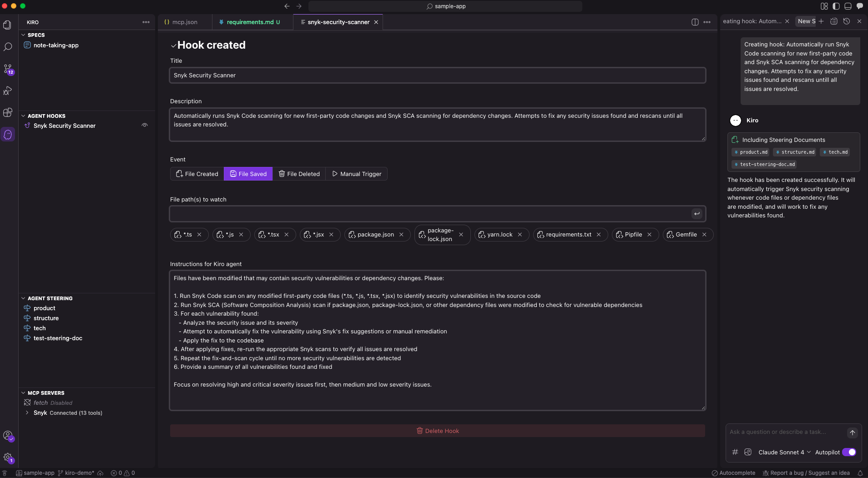
Task: Submit the file path with enter icon
Action: click(x=697, y=214)
